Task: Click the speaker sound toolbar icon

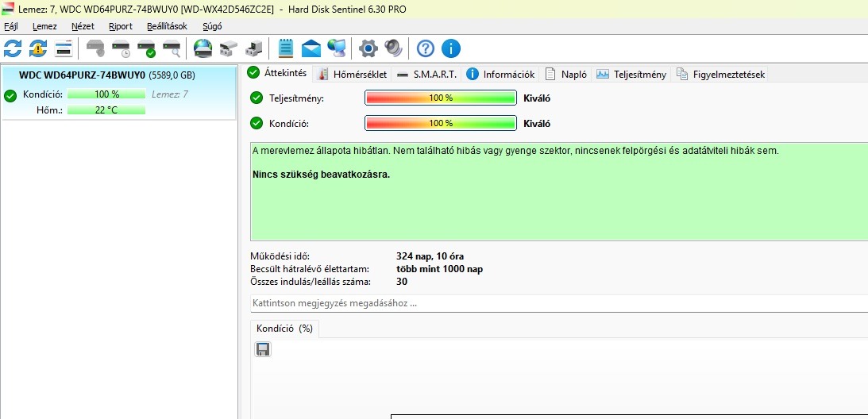Action: (394, 48)
